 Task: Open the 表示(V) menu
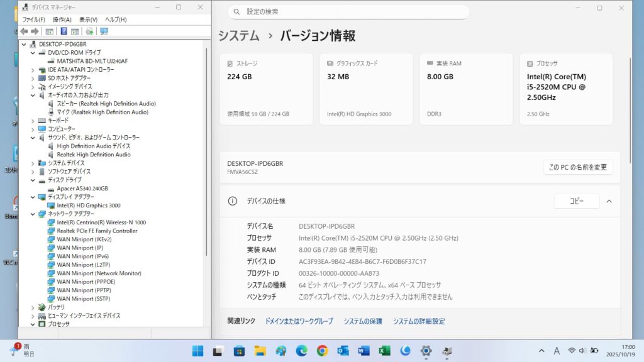pyautogui.click(x=88, y=19)
